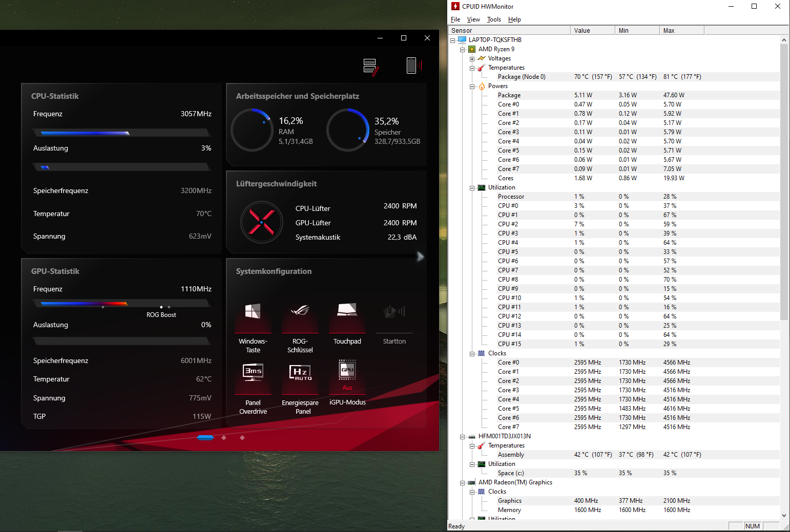Image resolution: width=790 pixels, height=532 pixels.
Task: Toggle the Energiespare Panel Hz icon
Action: click(x=300, y=372)
